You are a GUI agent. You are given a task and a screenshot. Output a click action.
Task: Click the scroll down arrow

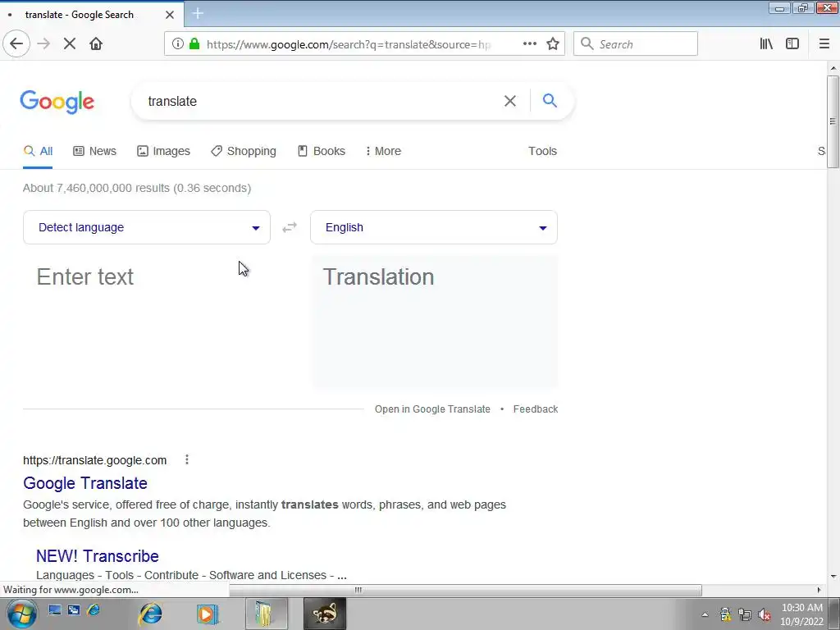click(833, 577)
